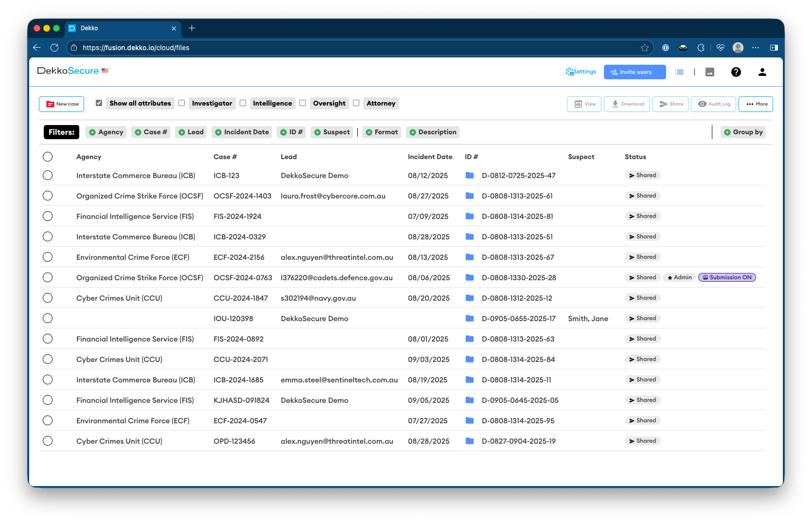Screen dimensions: 812x524
Task: Open the Audit Log viewer
Action: (x=713, y=104)
